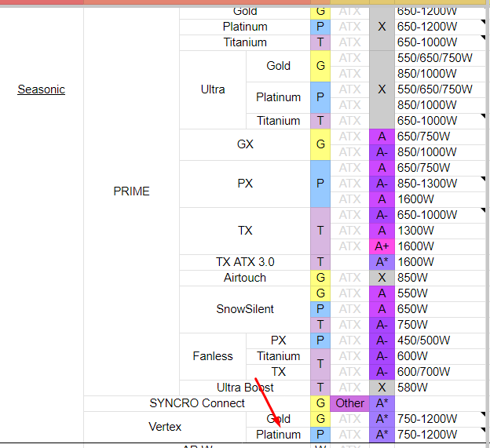
Task: Select the 580W wattage cell
Action: tap(440, 388)
